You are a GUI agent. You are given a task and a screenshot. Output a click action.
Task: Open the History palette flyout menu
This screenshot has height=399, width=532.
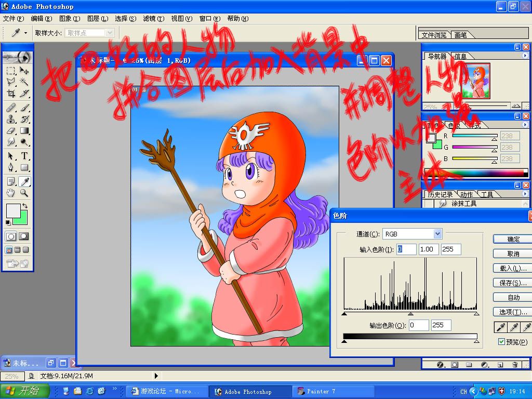[x=525, y=194]
